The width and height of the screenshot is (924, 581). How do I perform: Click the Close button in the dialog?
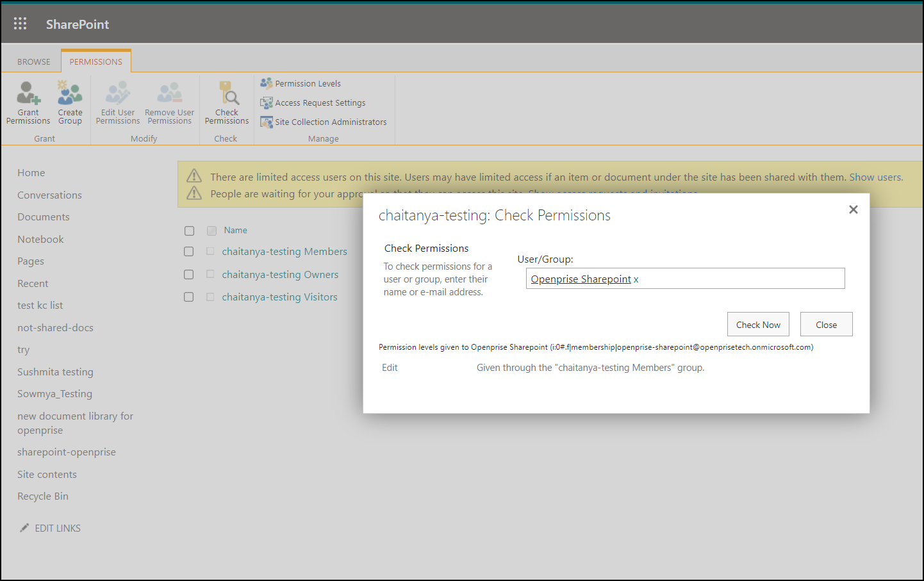(826, 324)
